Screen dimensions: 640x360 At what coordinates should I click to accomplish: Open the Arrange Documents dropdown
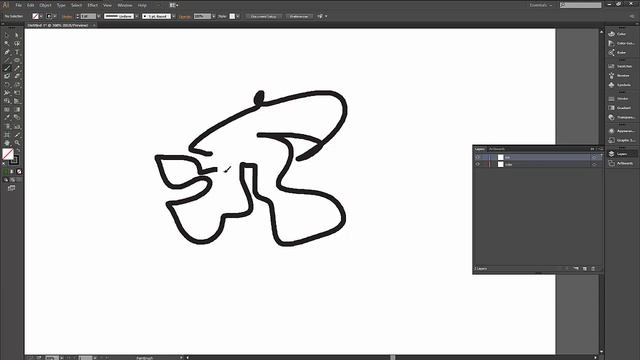pos(174,5)
